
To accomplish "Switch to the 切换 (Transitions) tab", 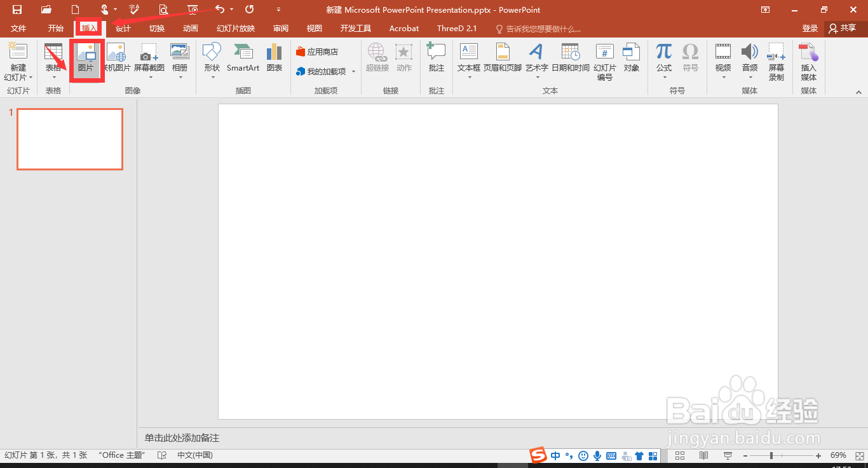I will pyautogui.click(x=157, y=29).
